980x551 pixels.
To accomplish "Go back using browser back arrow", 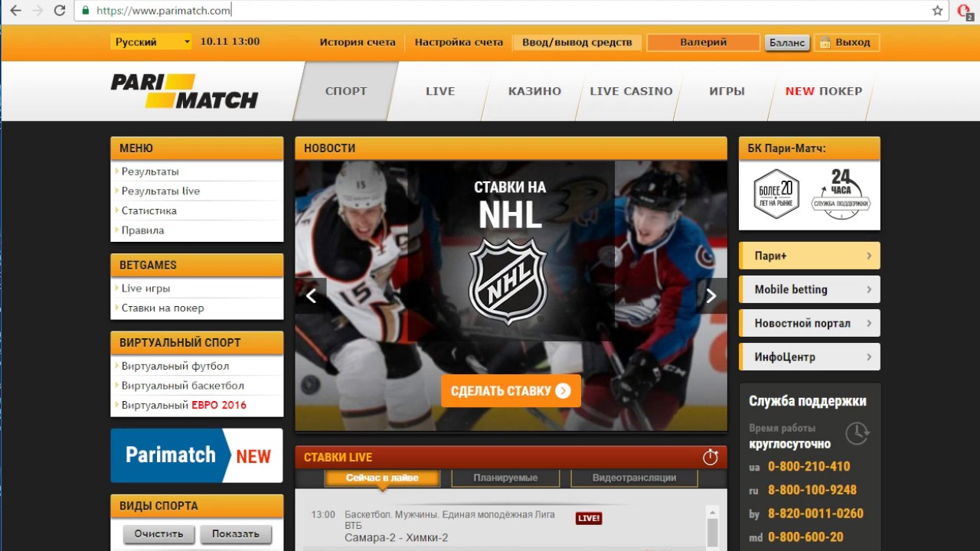I will (x=15, y=11).
